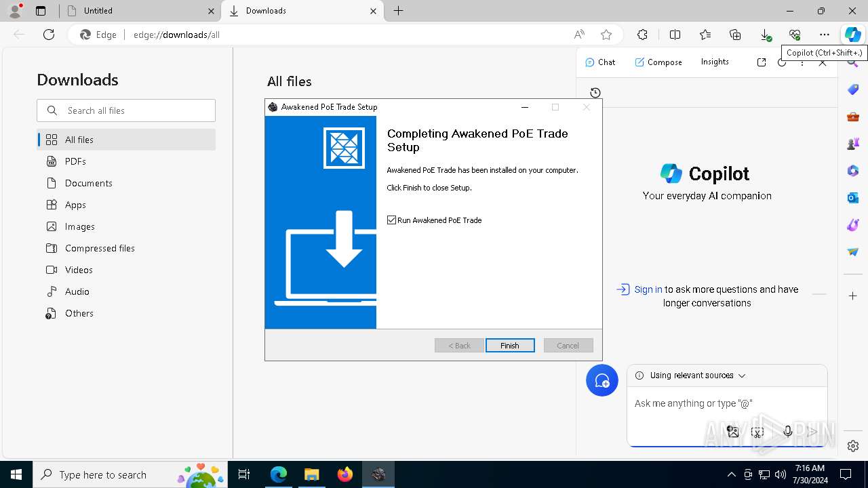Viewport: 868px width, 488px height.
Task: Open the Copilot toolbar icon in Edge
Action: click(x=852, y=35)
